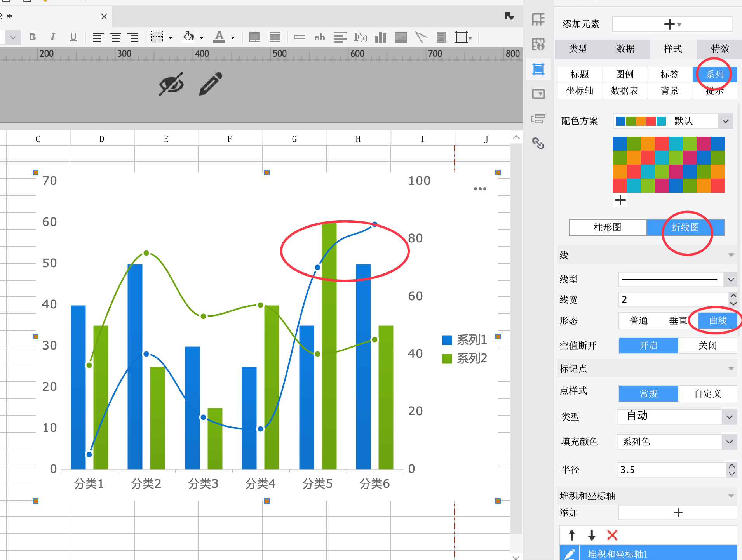Switch to 折线图 series type
Viewport: 742px width, 560px height.
pyautogui.click(x=685, y=228)
